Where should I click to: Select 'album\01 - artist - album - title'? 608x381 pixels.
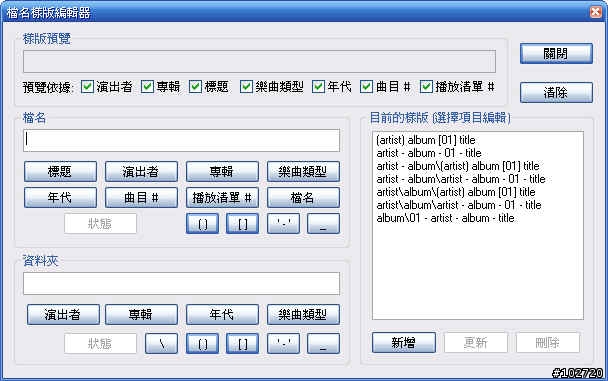pos(445,218)
